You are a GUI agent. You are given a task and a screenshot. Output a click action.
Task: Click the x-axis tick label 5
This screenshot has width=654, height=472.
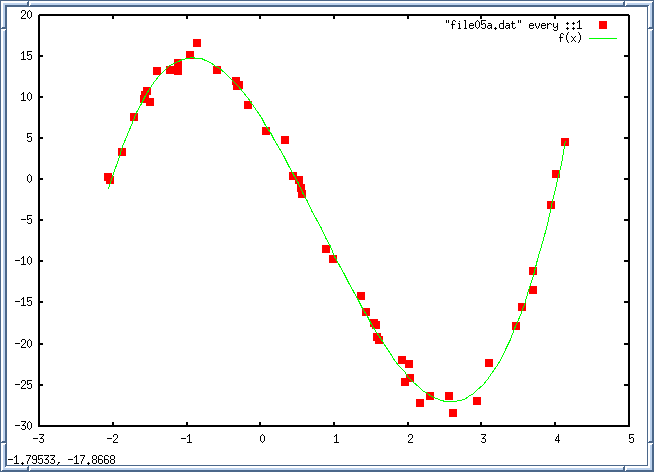[x=631, y=438]
